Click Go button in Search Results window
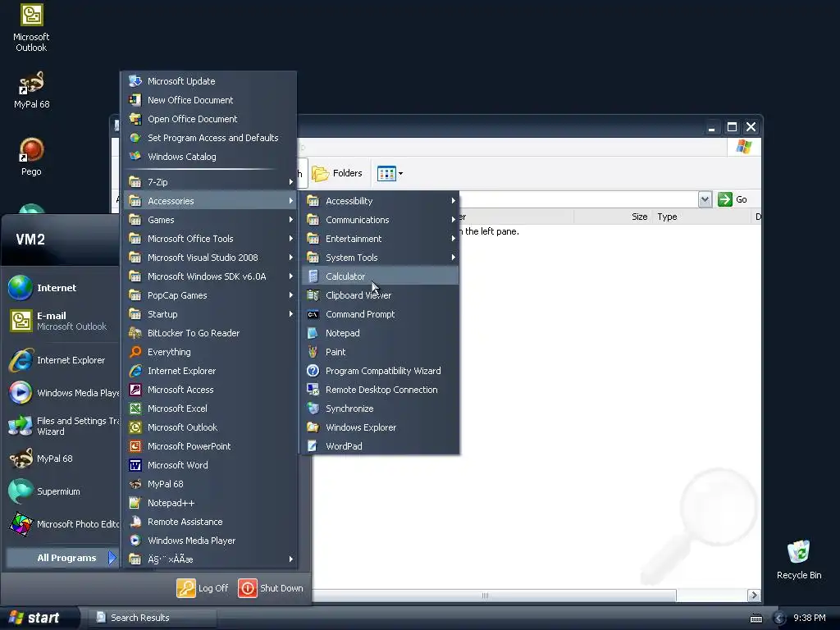 pos(733,199)
